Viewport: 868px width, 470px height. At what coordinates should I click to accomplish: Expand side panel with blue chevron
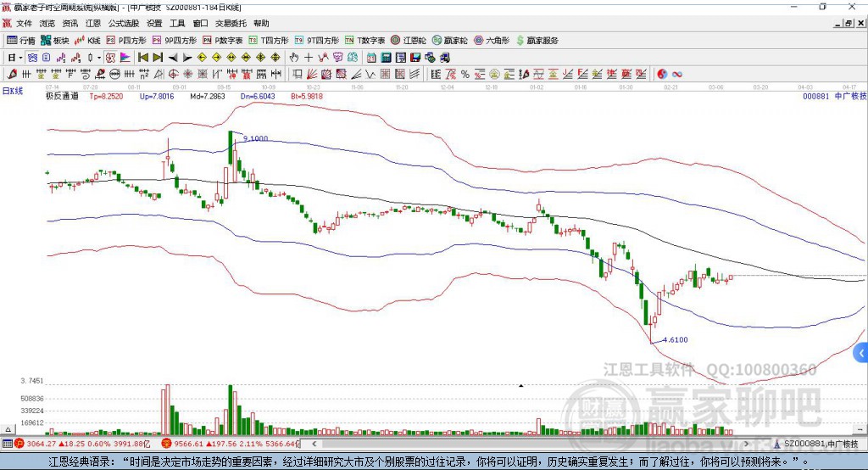[x=861, y=353]
